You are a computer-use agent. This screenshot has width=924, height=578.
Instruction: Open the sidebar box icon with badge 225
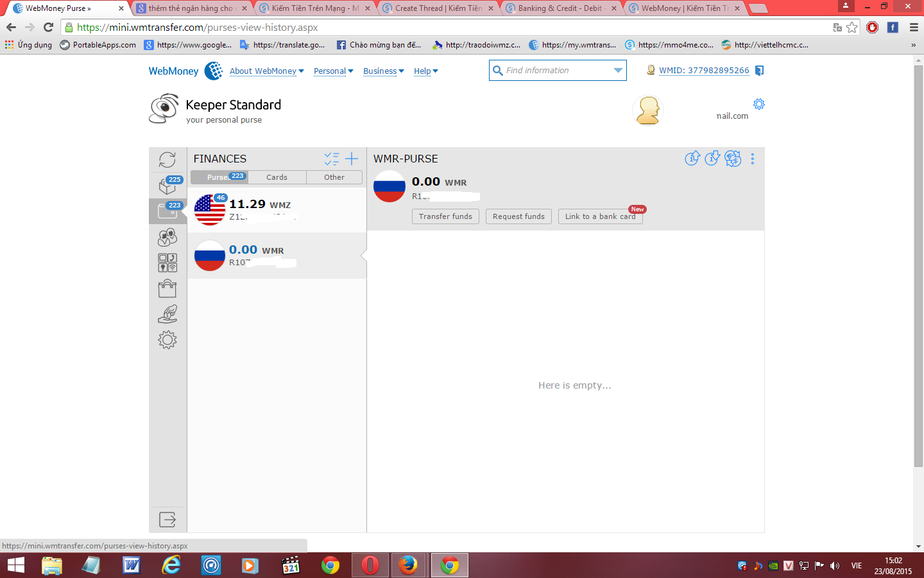(167, 186)
